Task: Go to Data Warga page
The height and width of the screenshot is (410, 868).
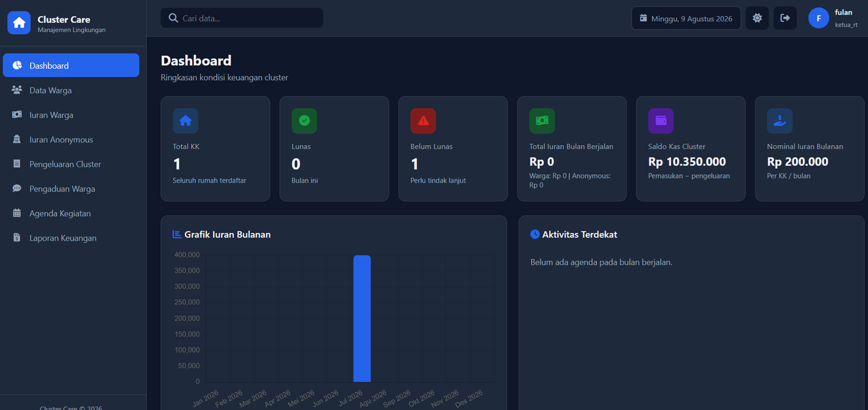Action: point(71,90)
